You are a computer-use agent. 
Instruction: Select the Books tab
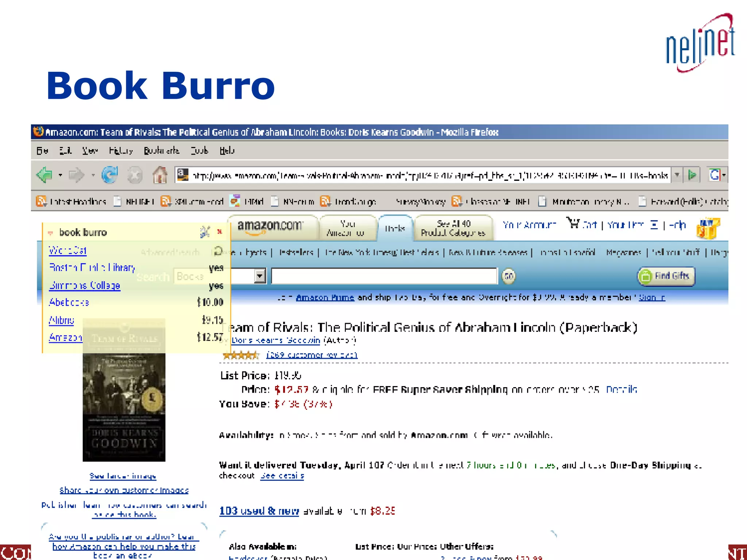[395, 228]
